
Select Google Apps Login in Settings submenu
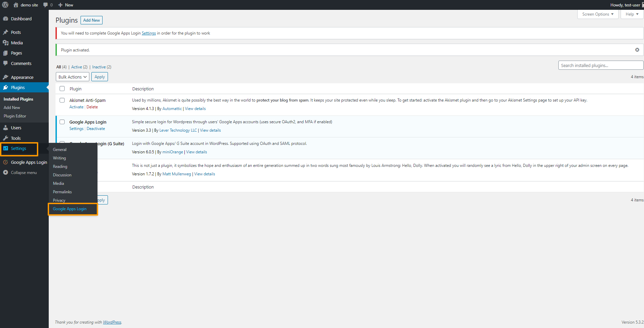pyautogui.click(x=70, y=209)
